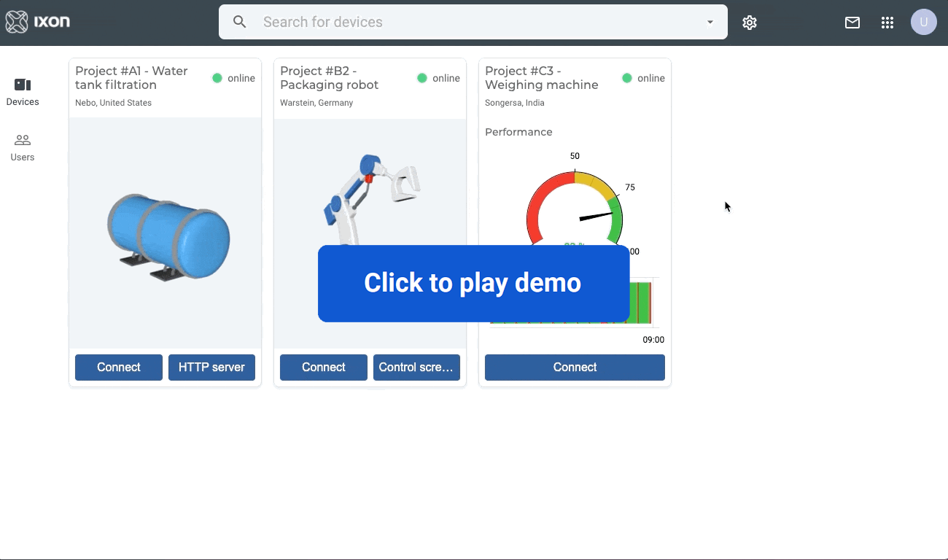Screen dimensions: 948x560
Task: Open Project #B2 - Packaging robot title
Action: click(329, 78)
